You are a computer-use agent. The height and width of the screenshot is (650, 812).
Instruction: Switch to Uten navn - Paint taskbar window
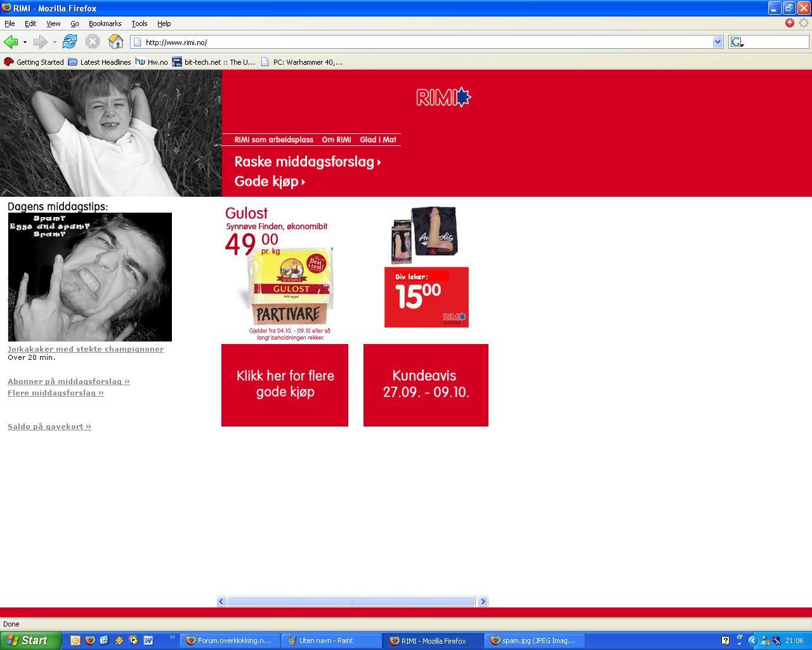[332, 640]
